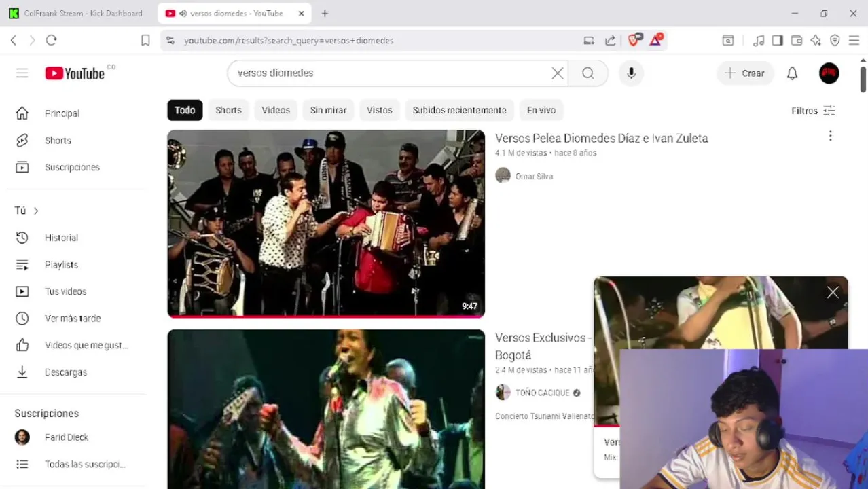The height and width of the screenshot is (489, 868).
Task: Open a new browser tab with plus
Action: tap(325, 14)
